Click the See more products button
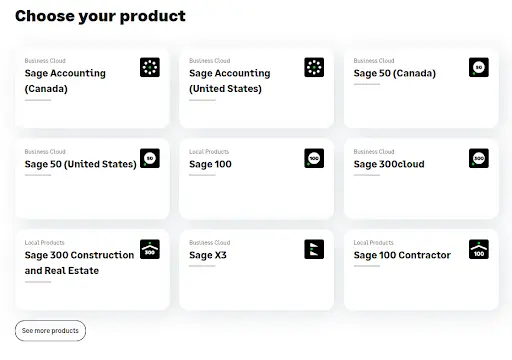512x360 pixels. [50, 331]
